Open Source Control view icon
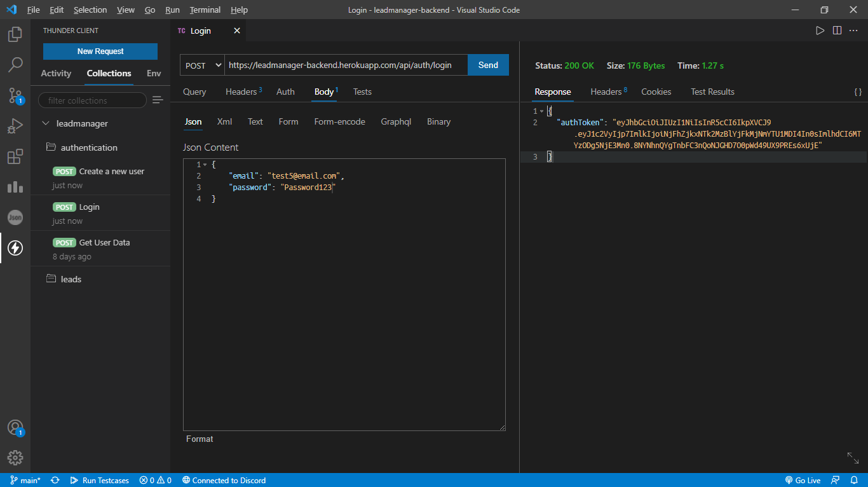Viewport: 868px width, 487px height. [x=15, y=95]
